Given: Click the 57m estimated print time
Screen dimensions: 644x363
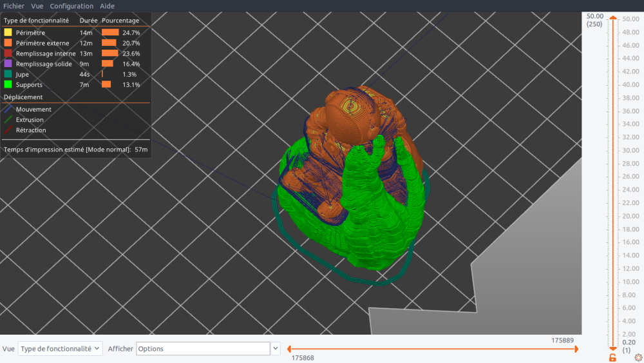Looking at the screenshot, I should point(141,149).
